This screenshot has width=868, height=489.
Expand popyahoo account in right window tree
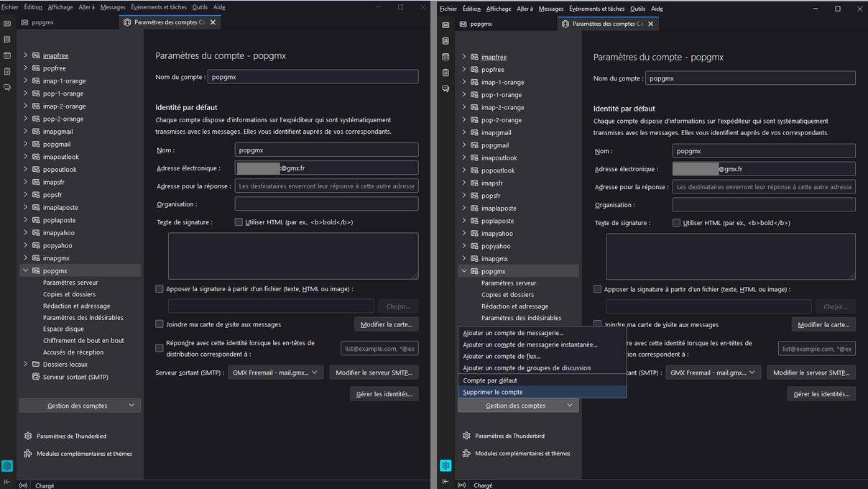463,246
